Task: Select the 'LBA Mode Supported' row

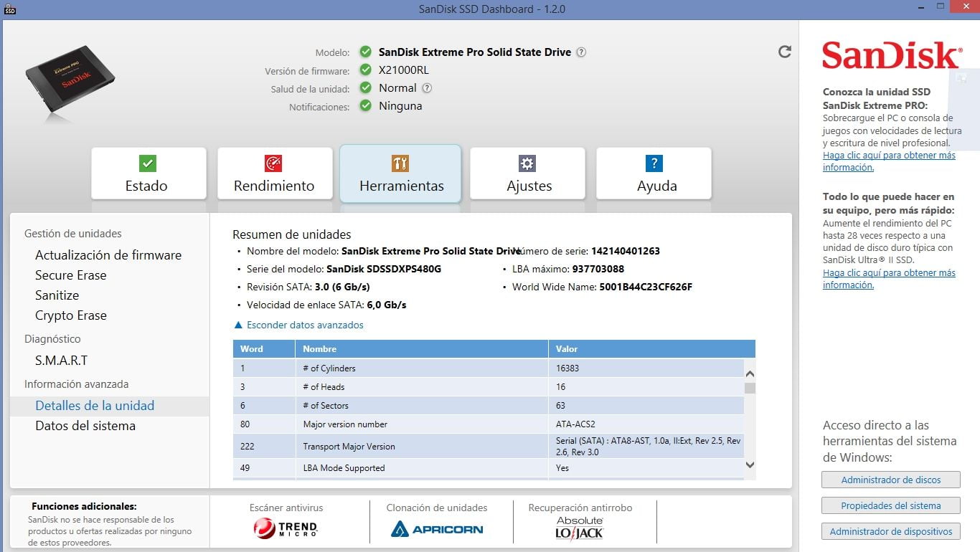Action: [x=488, y=468]
